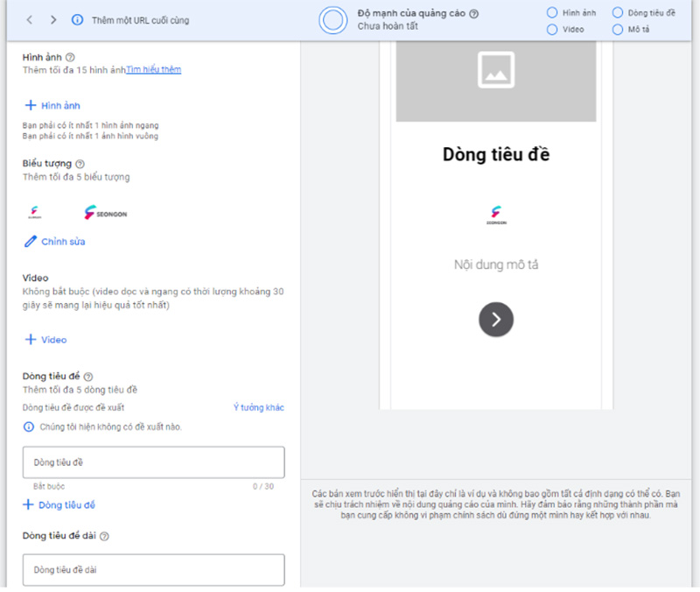Add a video with + Video
This screenshot has width=700, height=592.
[x=45, y=340]
